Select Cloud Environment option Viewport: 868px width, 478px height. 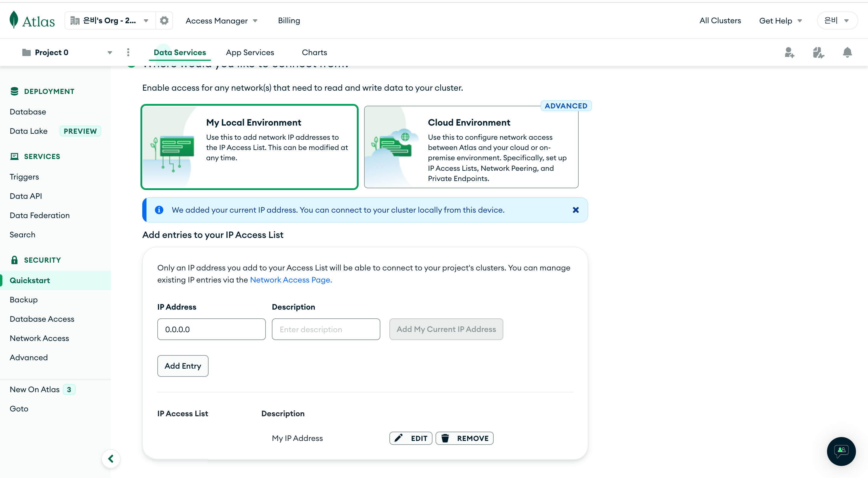tap(471, 147)
